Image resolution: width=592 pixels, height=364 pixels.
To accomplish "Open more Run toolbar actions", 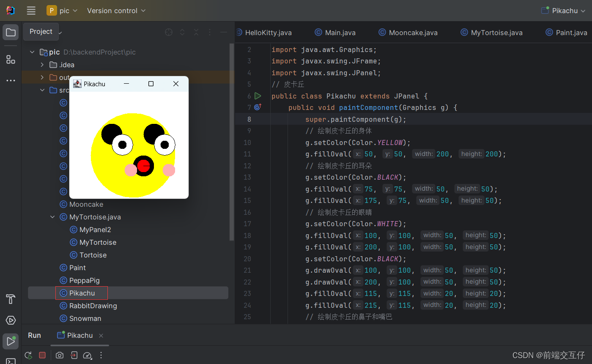I will click(x=101, y=355).
